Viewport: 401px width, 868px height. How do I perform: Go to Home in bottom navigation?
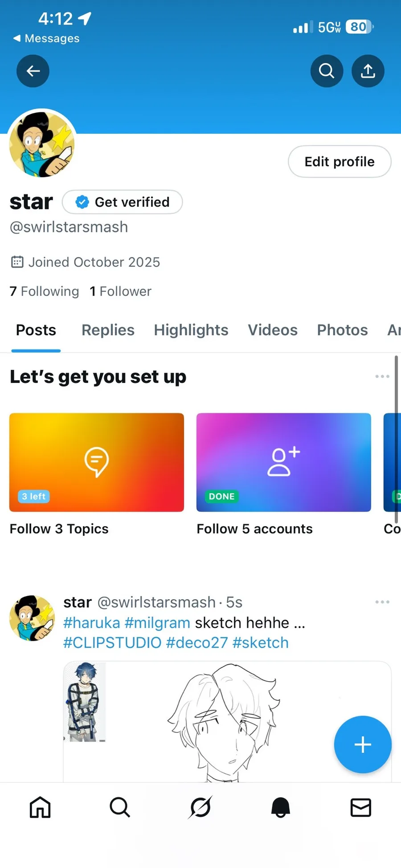pyautogui.click(x=40, y=807)
